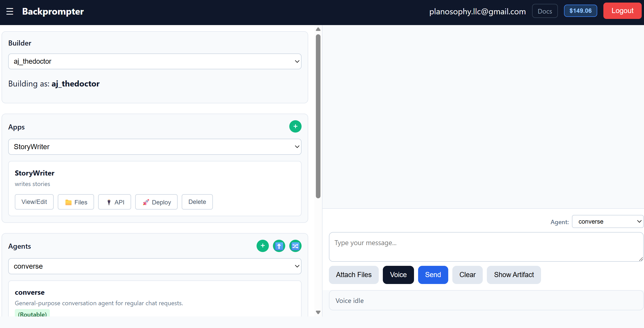Focus the message text box
The image size is (644, 328).
486,247
